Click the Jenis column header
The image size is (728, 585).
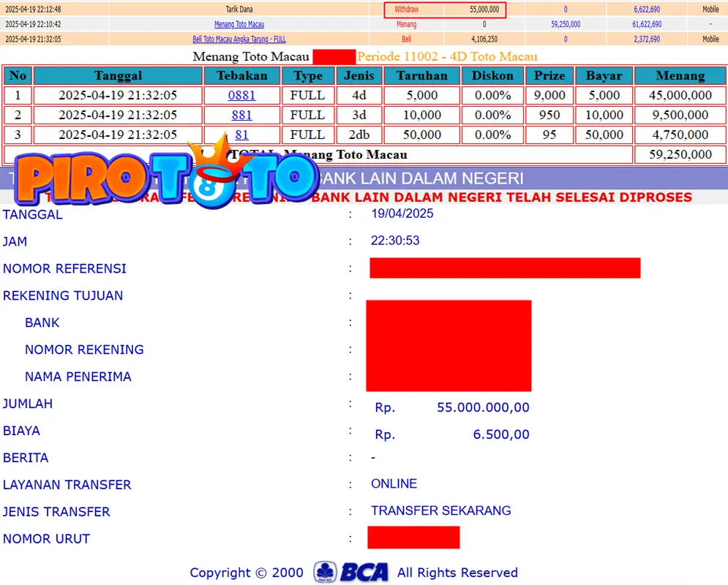(x=359, y=75)
